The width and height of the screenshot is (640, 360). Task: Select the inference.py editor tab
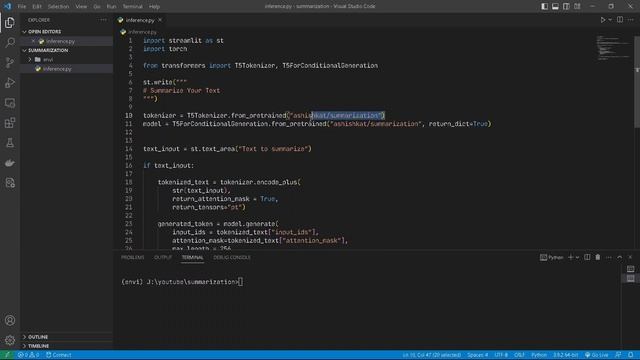(140, 20)
